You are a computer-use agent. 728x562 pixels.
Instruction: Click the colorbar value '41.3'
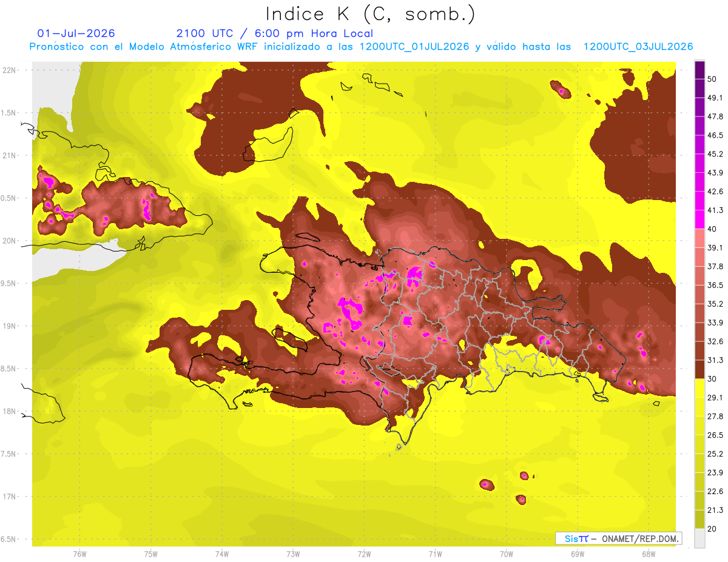tap(715, 210)
